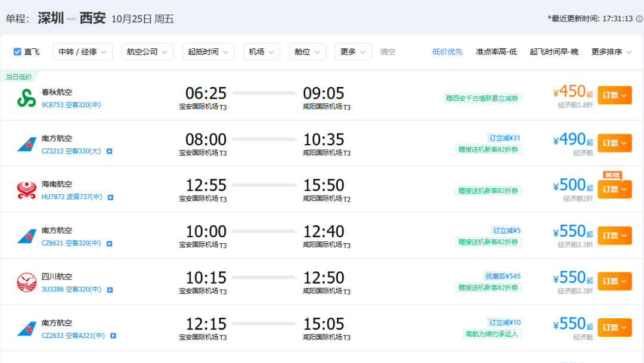Click the info icon beside update time
The image size is (644, 363).
point(639,19)
